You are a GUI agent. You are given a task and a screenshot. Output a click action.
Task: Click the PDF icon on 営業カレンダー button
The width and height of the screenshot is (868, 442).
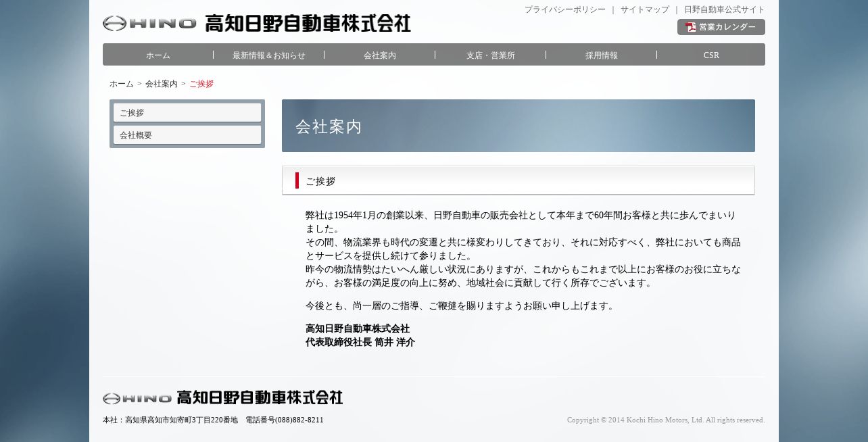coord(690,27)
